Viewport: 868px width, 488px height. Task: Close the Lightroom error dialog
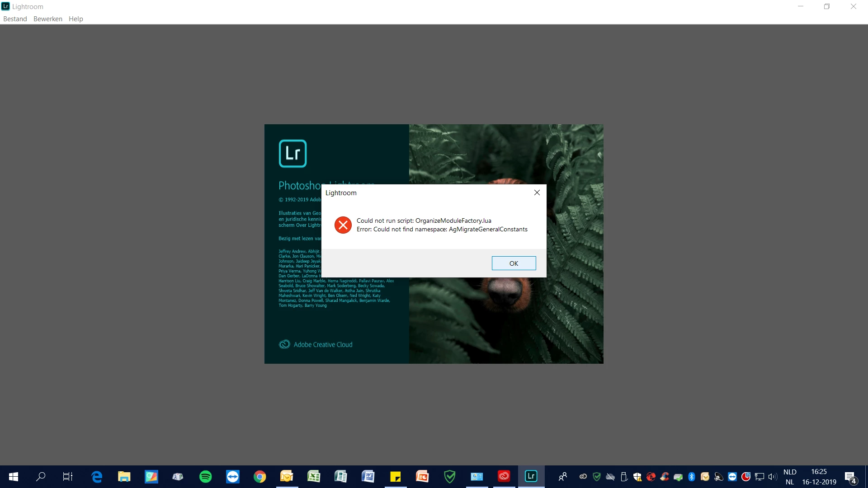click(537, 192)
